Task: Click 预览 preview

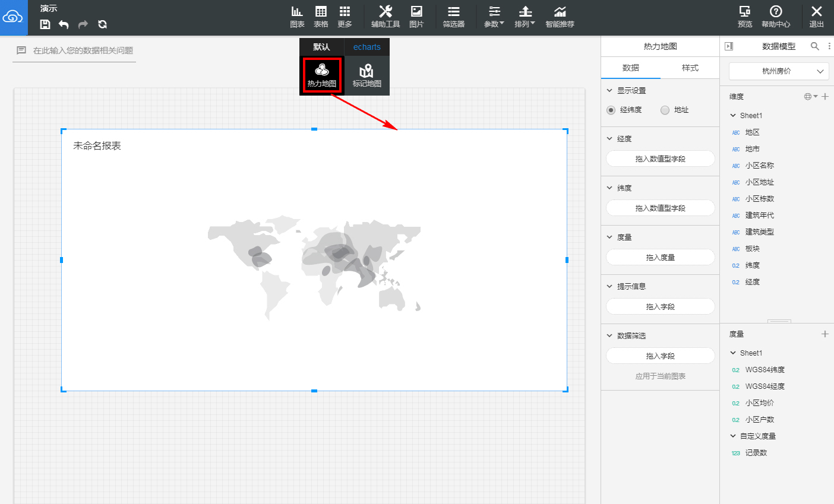Action: 745,17
